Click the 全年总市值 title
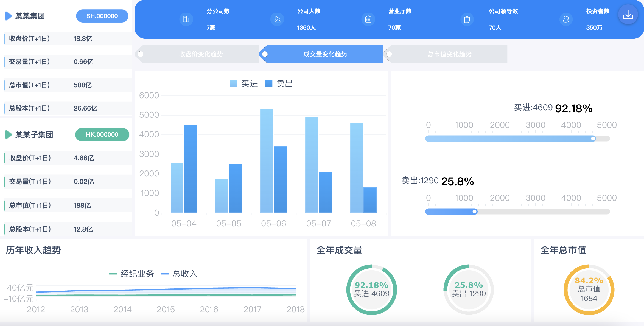The height and width of the screenshot is (326, 644). (563, 250)
